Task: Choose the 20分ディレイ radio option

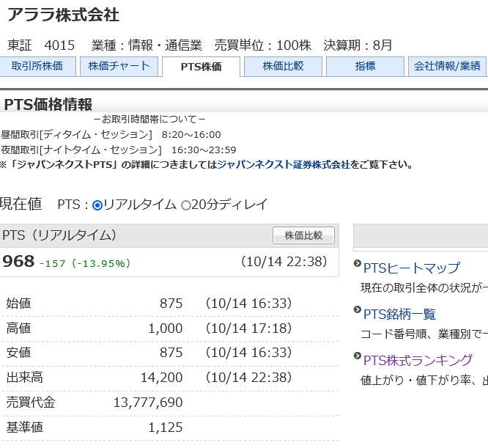Action: point(186,205)
